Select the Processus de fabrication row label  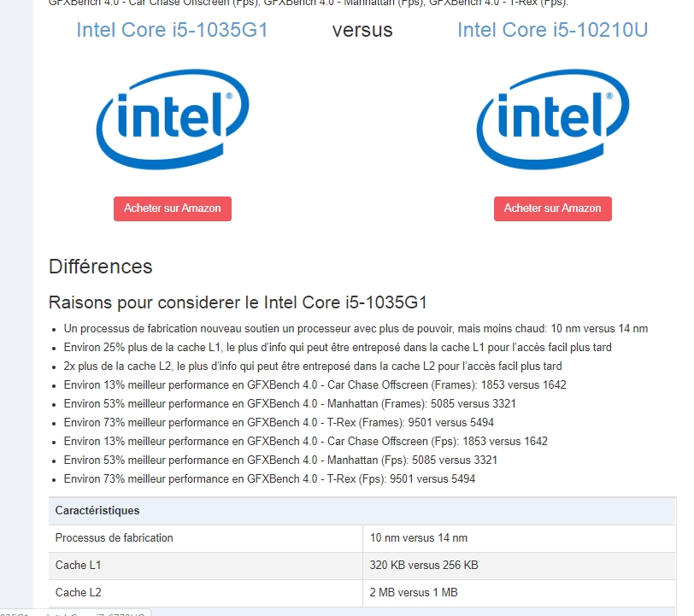(x=115, y=538)
